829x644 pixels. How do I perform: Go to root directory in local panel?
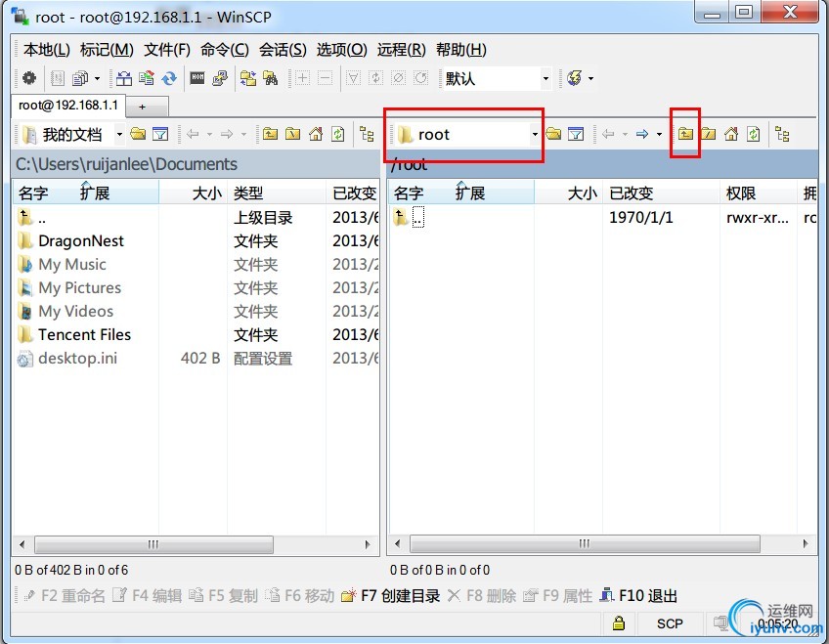(293, 134)
